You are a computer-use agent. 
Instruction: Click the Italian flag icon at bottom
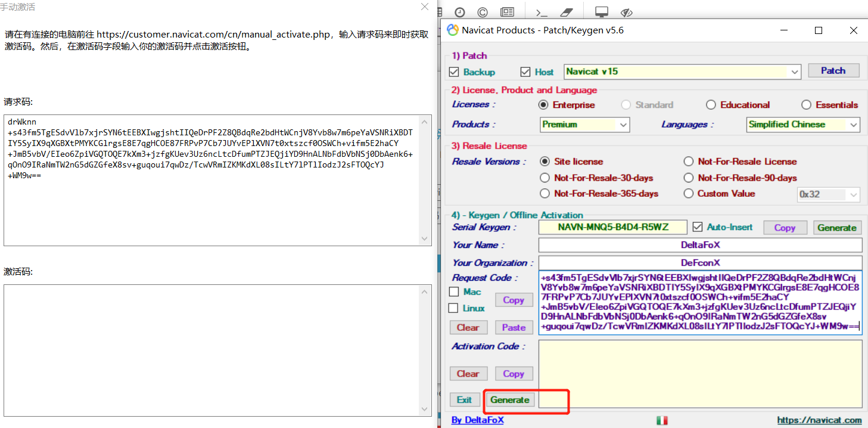662,420
